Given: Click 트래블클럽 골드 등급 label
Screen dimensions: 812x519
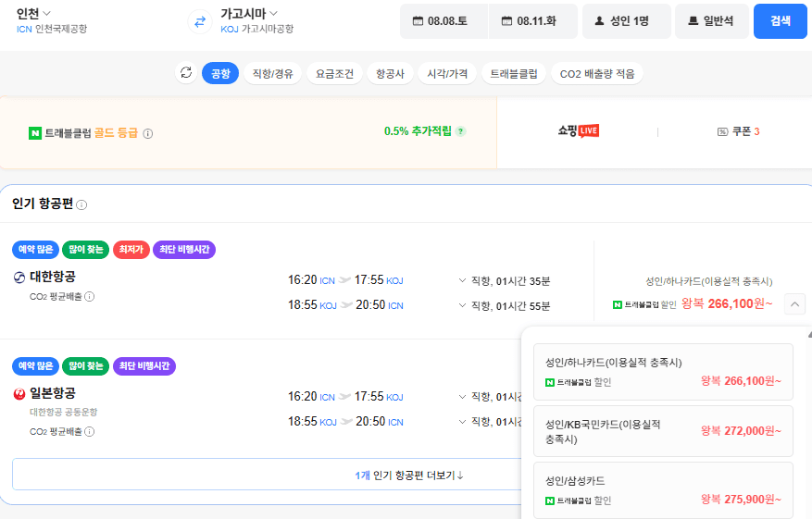Looking at the screenshot, I should pos(91,133).
